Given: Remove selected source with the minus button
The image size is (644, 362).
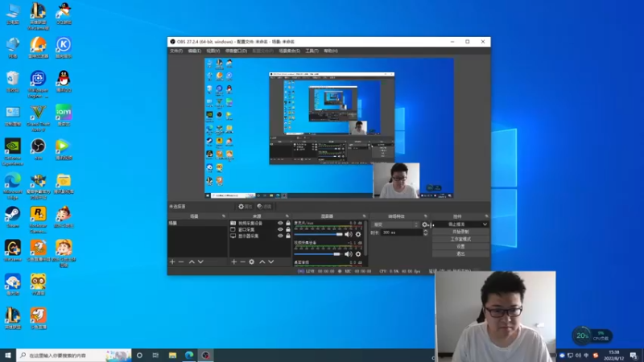Looking at the screenshot, I should (x=242, y=262).
